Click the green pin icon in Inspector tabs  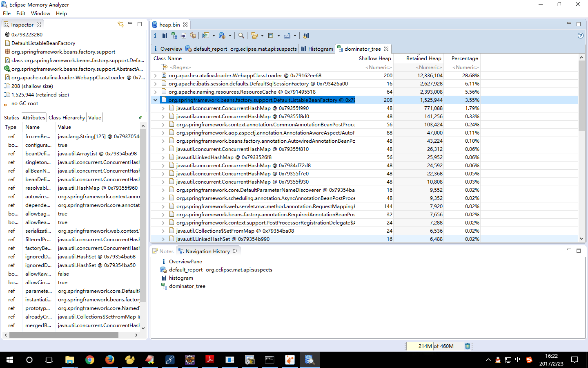pos(140,117)
